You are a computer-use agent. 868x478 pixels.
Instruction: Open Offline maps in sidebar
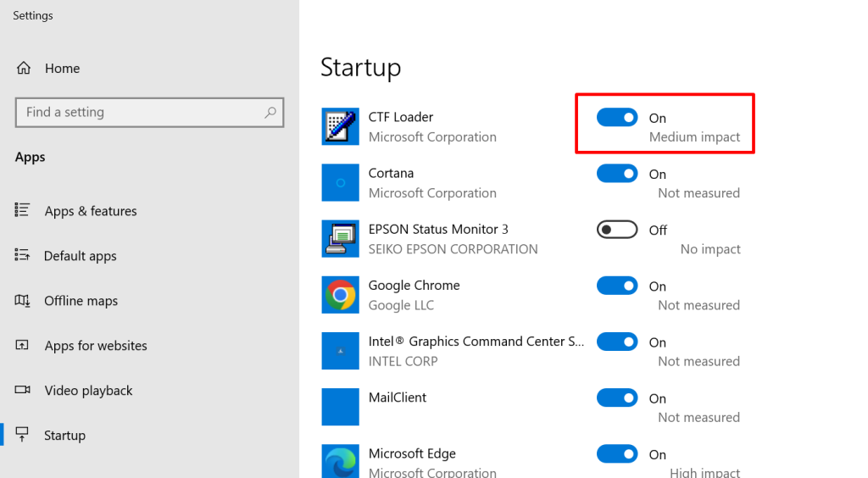pyautogui.click(x=81, y=301)
